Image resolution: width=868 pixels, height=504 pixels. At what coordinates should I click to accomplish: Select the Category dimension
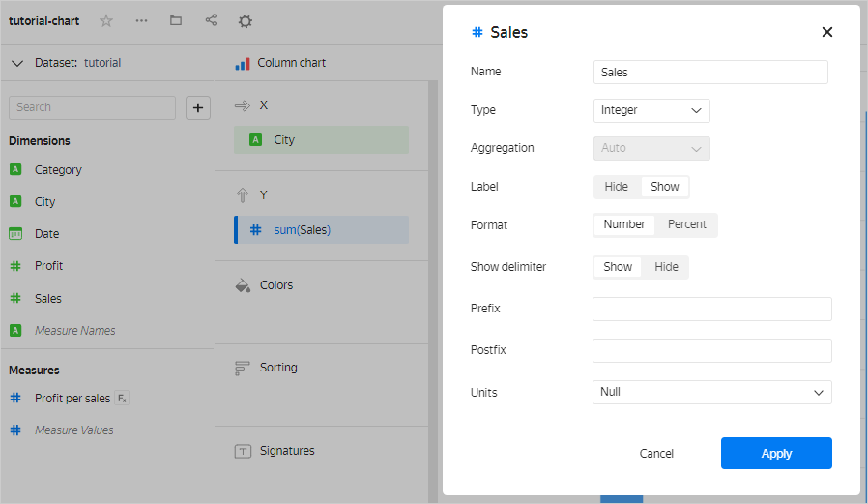[x=58, y=169]
